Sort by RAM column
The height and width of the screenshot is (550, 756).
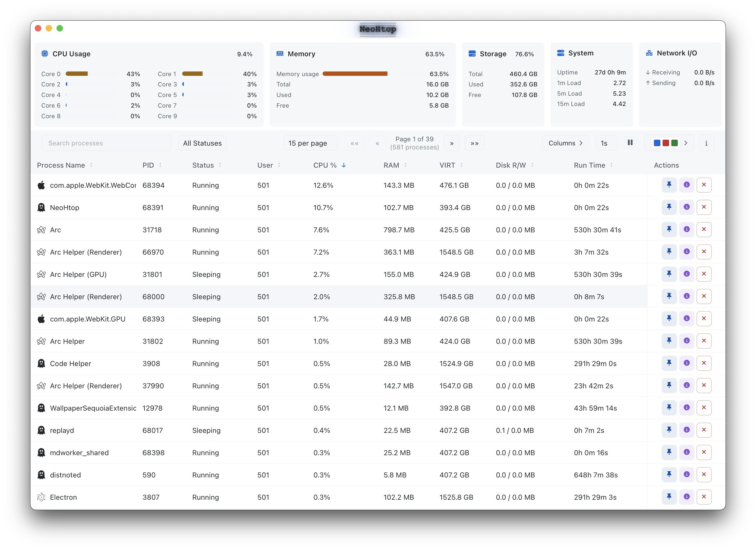point(395,165)
